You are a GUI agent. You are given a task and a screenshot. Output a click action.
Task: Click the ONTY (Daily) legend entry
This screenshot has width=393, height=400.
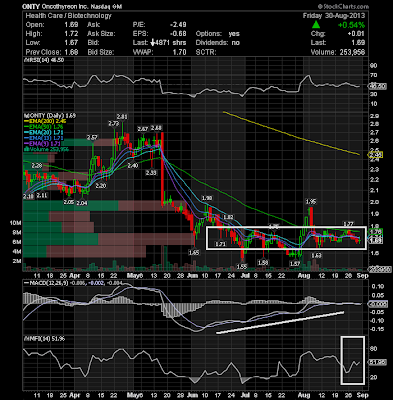click(49, 116)
